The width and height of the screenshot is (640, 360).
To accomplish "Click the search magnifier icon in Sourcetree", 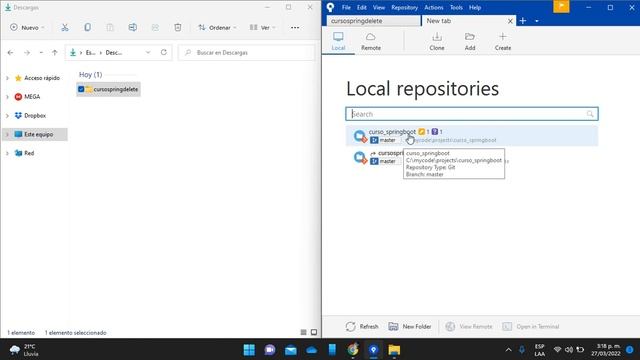I will [x=590, y=114].
